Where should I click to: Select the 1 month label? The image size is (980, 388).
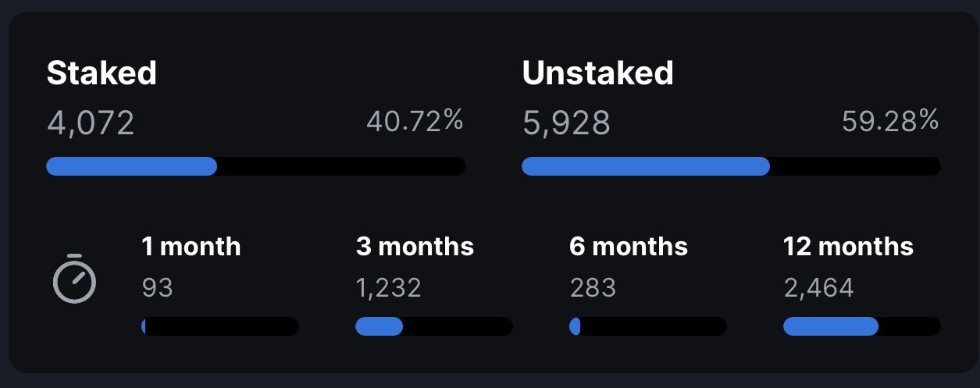coord(191,247)
